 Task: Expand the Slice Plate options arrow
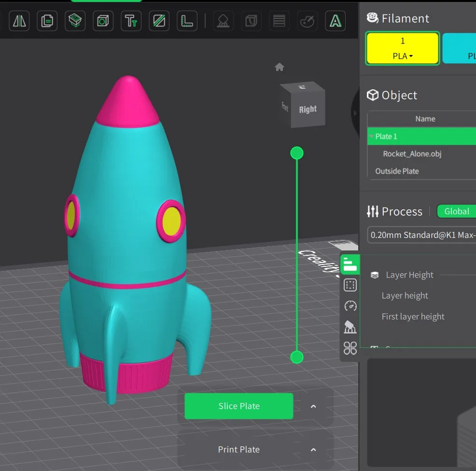(313, 406)
